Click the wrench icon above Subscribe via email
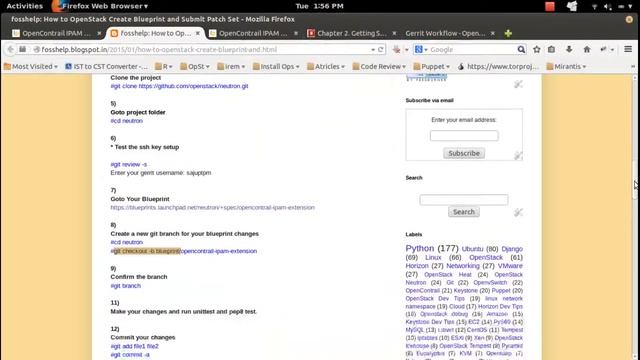Screen dimensions: 640x360 click(x=518, y=84)
